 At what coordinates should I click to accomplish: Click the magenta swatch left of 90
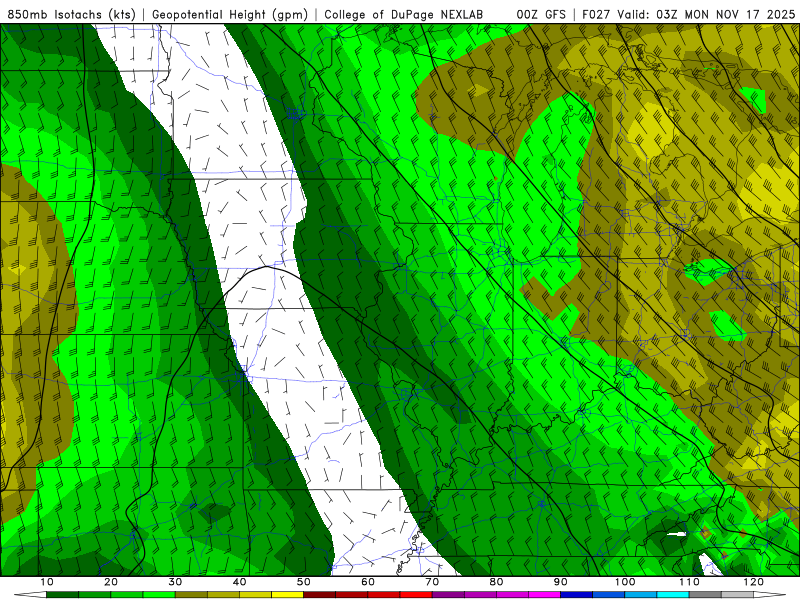coord(544,594)
